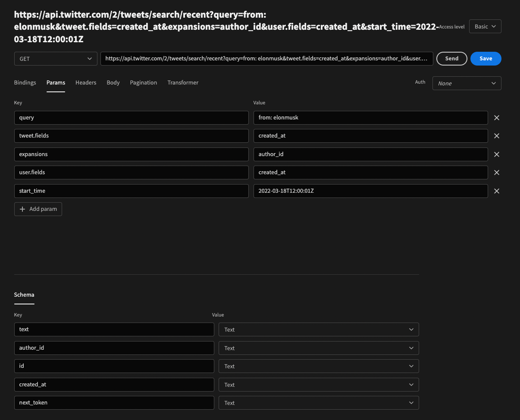Remove the start_time parameter
This screenshot has width=520, height=420.
496,191
